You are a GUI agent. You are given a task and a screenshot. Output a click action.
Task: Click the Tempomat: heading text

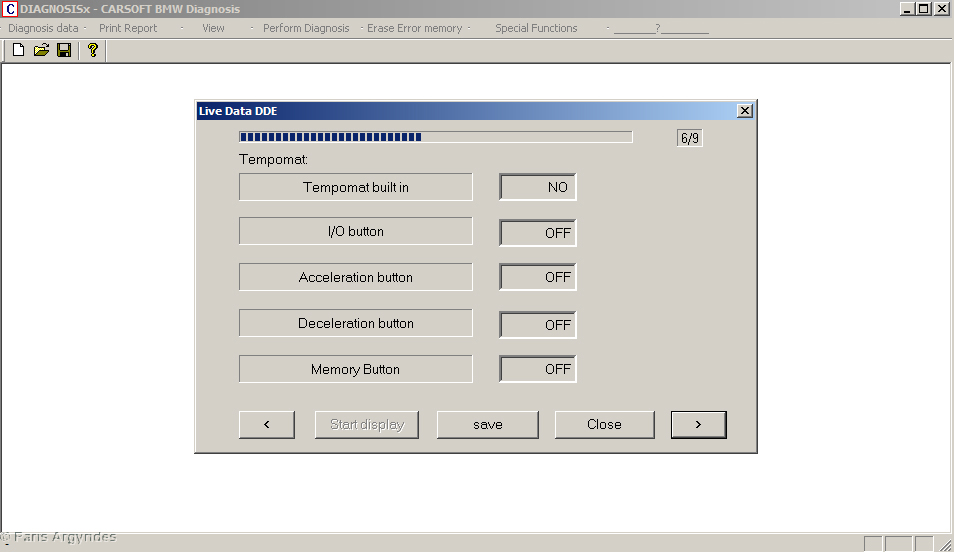click(x=273, y=159)
